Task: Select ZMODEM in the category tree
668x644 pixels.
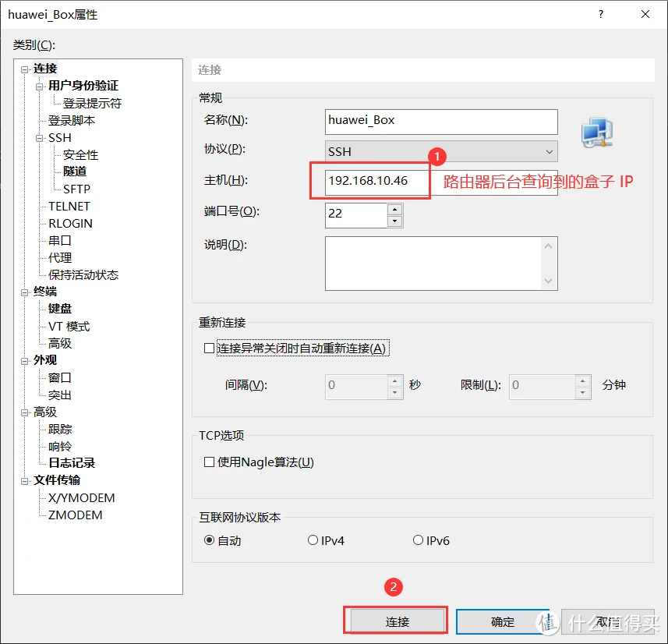Action: [x=75, y=515]
